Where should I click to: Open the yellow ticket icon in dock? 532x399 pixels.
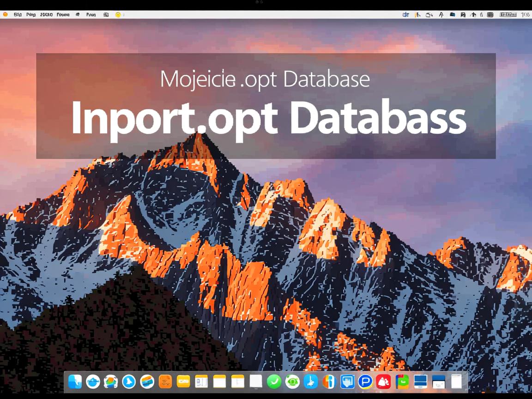pyautogui.click(x=183, y=381)
